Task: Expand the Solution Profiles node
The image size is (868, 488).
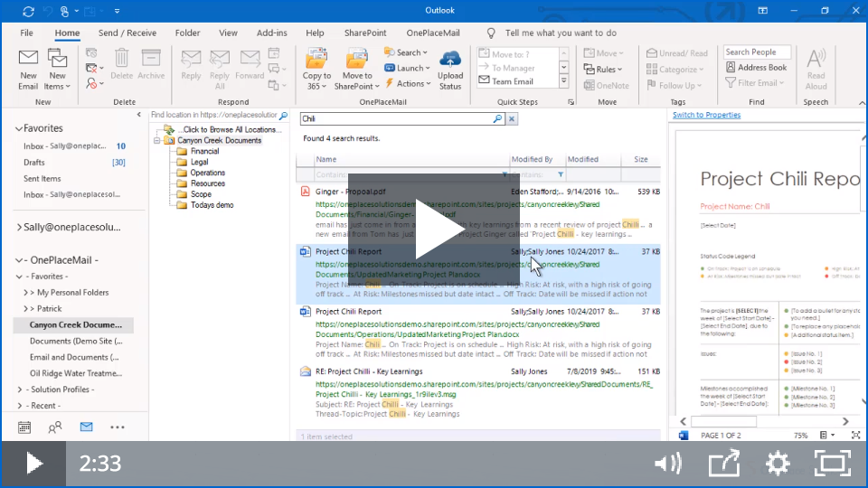Action: [x=20, y=389]
